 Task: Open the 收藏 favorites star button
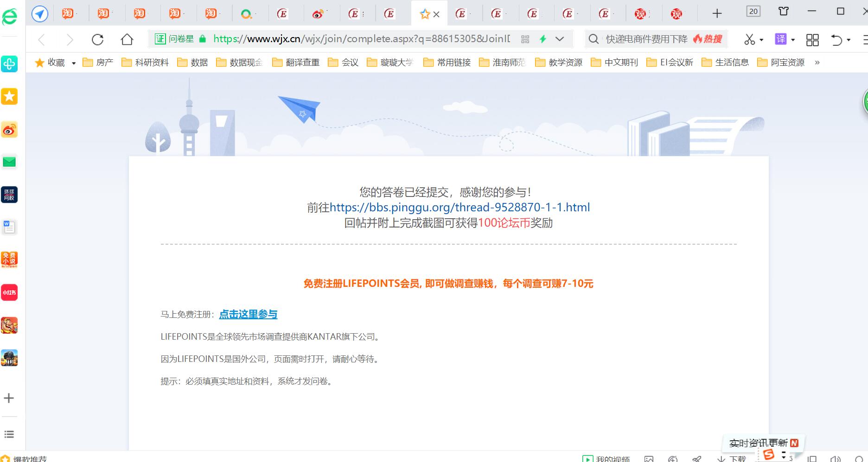[x=50, y=63]
